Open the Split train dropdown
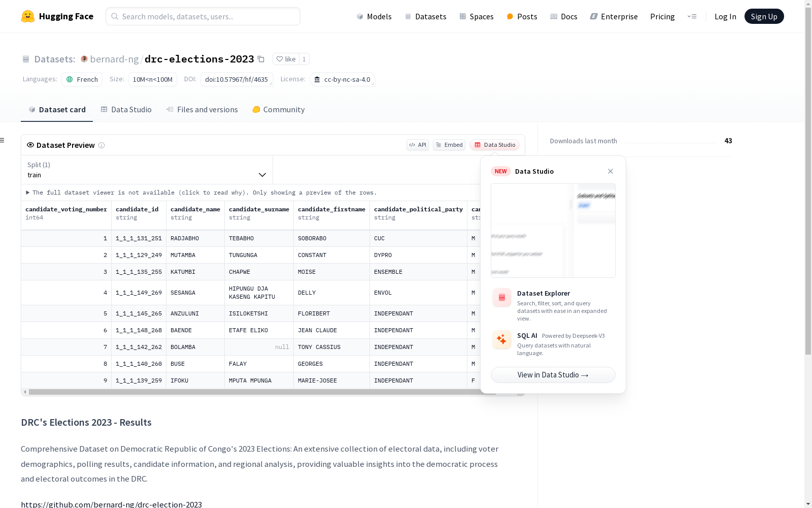The height and width of the screenshot is (508, 812). (x=147, y=170)
